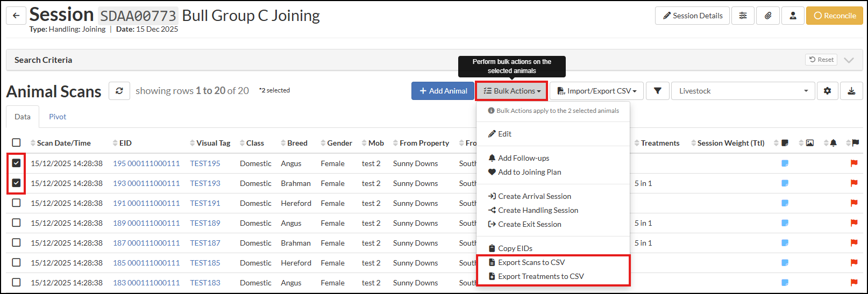This screenshot has height=294, width=868.
Task: Open the TEST183 visual tag link
Action: click(205, 283)
